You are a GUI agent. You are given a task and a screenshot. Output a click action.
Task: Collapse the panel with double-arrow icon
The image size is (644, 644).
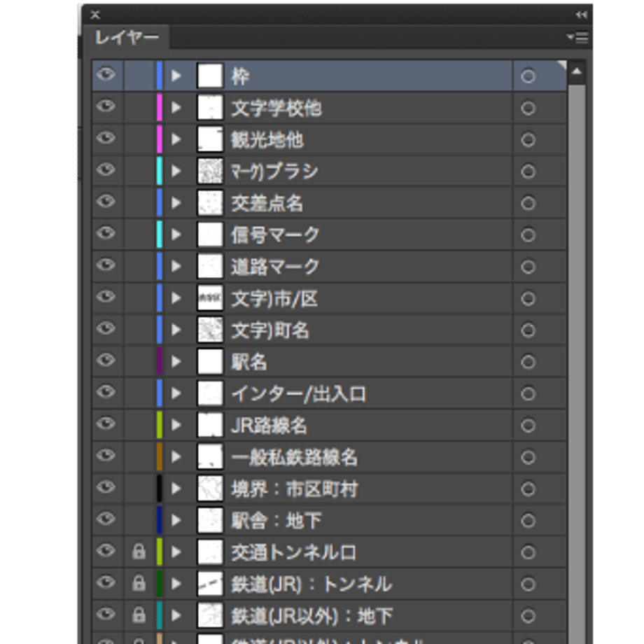581,15
